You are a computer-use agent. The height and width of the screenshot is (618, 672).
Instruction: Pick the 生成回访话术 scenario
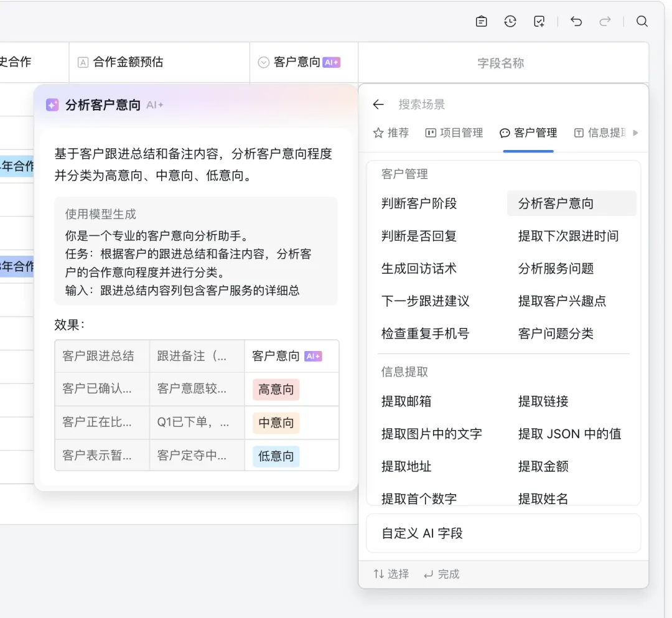point(419,269)
